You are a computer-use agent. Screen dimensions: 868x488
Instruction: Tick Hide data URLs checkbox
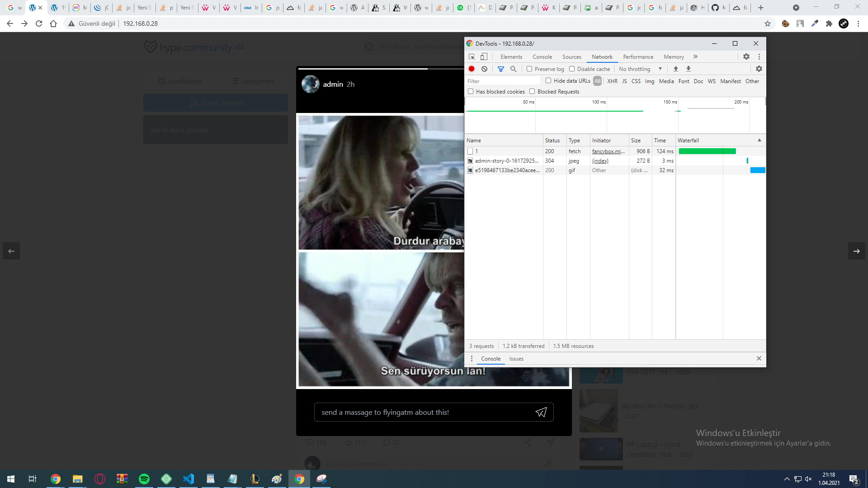tap(548, 80)
